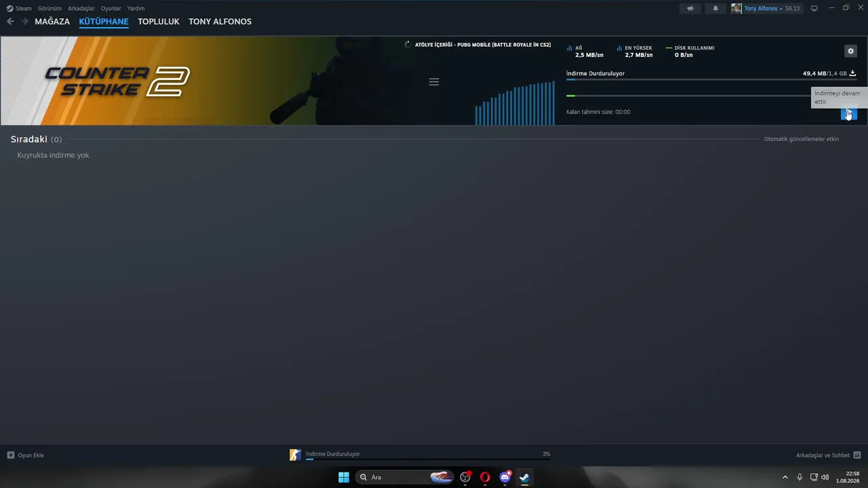Image resolution: width=868 pixels, height=488 pixels.
Task: Open the TONY ALFONOS profile tab
Action: (x=220, y=22)
